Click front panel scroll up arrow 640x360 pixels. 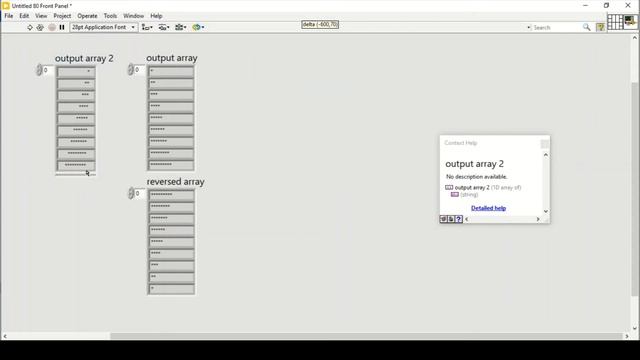click(x=635, y=38)
